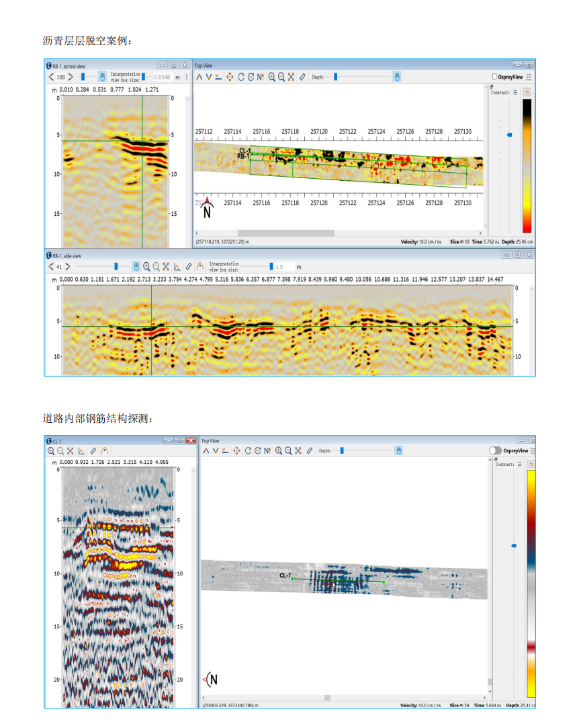Fit CL-7 radargram to window

click(70, 451)
